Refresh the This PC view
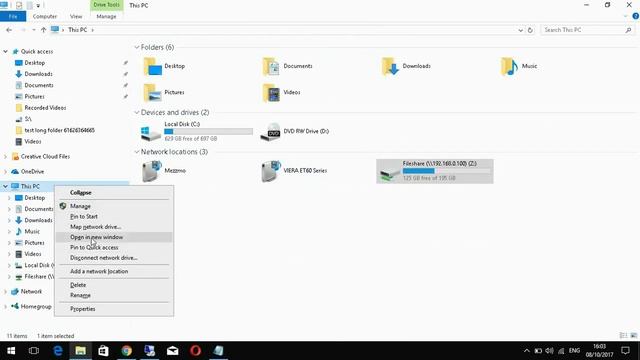 pos(530,30)
